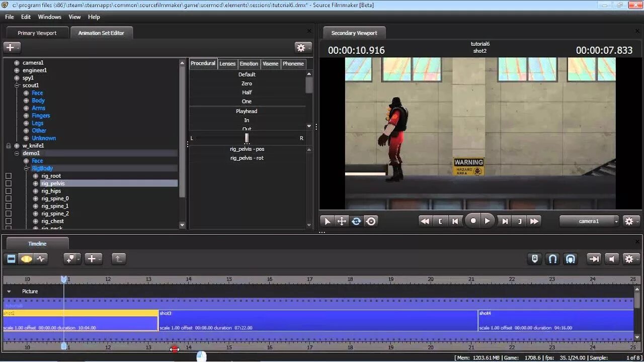The width and height of the screenshot is (644, 362).
Task: Click the record button
Action: click(473, 221)
